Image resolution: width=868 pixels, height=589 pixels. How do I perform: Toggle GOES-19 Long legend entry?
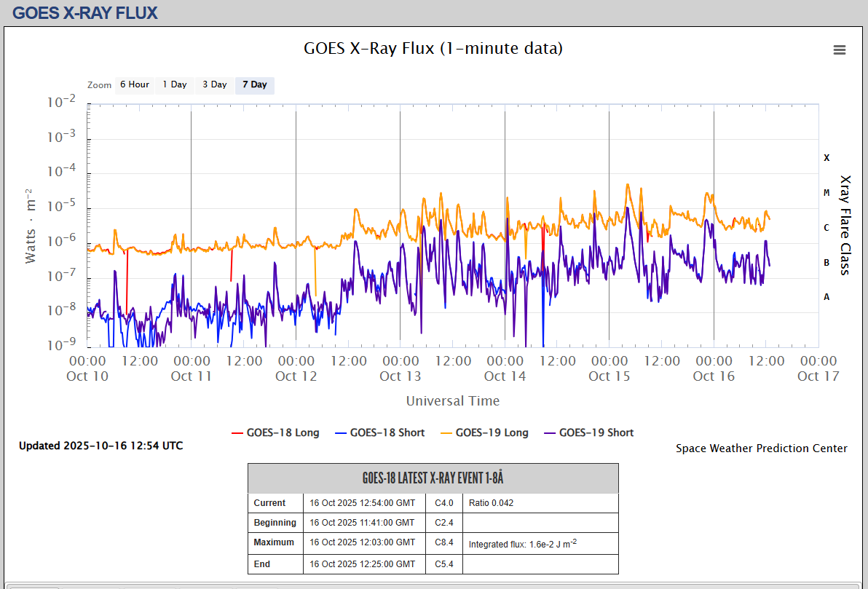(x=484, y=432)
